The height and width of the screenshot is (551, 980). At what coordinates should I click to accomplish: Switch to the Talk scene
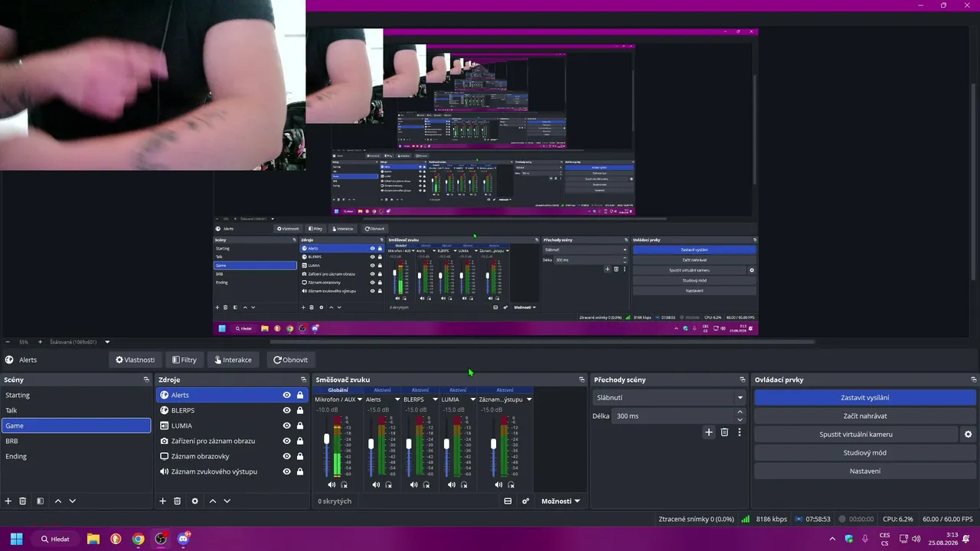point(76,410)
